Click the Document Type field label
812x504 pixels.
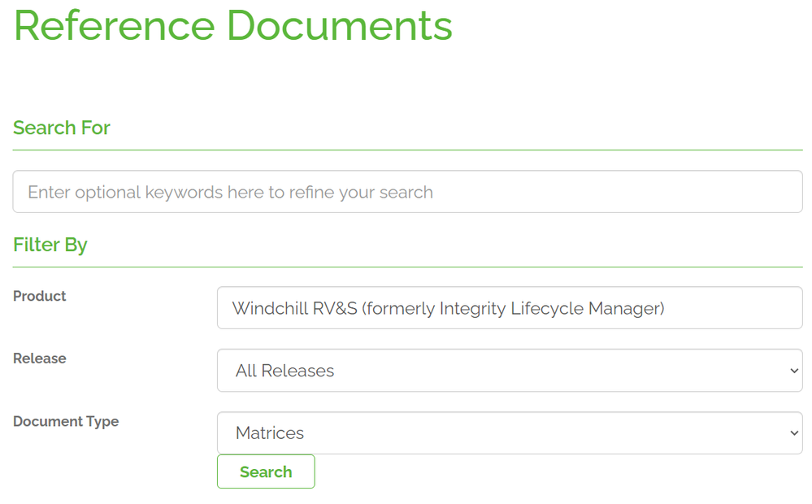(x=66, y=422)
